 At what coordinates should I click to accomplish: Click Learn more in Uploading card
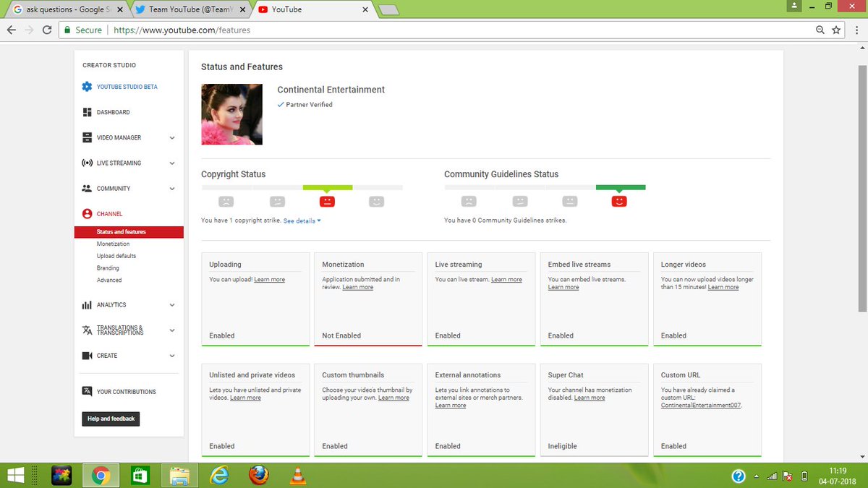point(269,280)
